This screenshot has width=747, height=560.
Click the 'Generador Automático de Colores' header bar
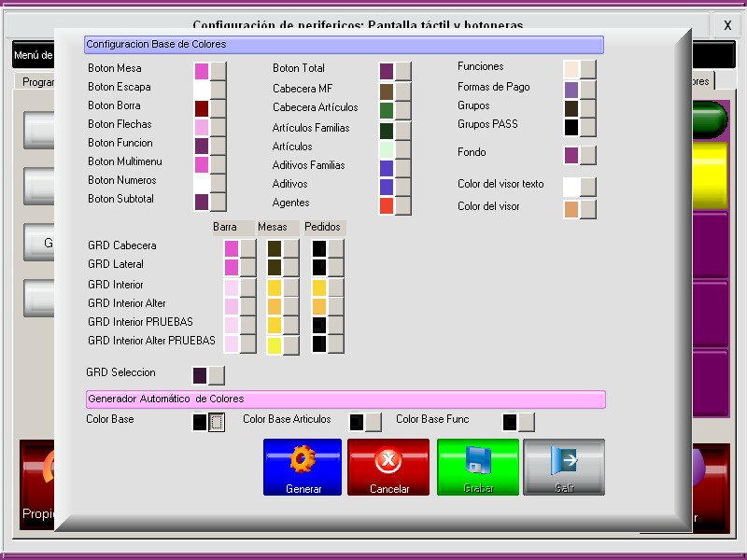click(345, 399)
